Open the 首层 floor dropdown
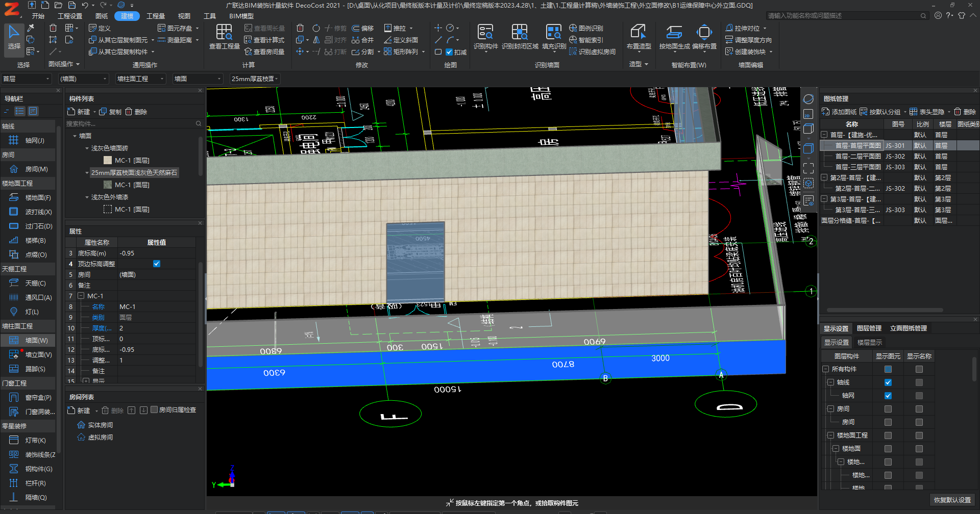Viewport: 980px width, 514px height. point(27,79)
